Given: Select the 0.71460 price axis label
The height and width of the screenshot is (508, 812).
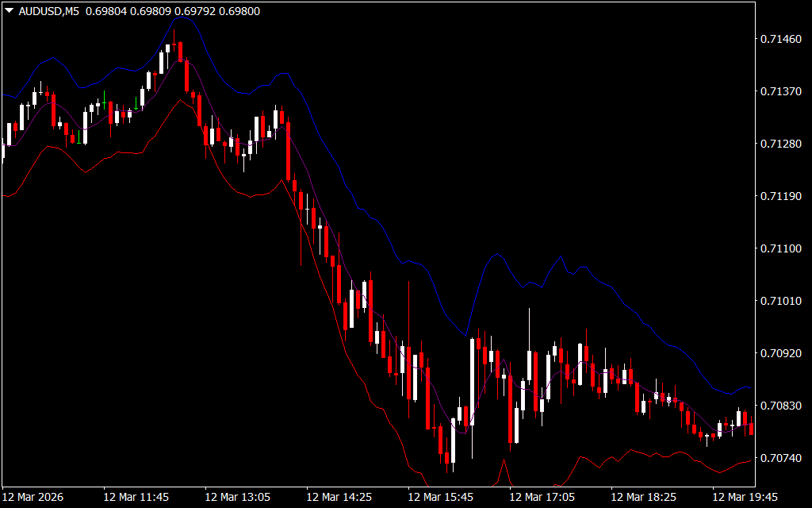Looking at the screenshot, I should 779,39.
